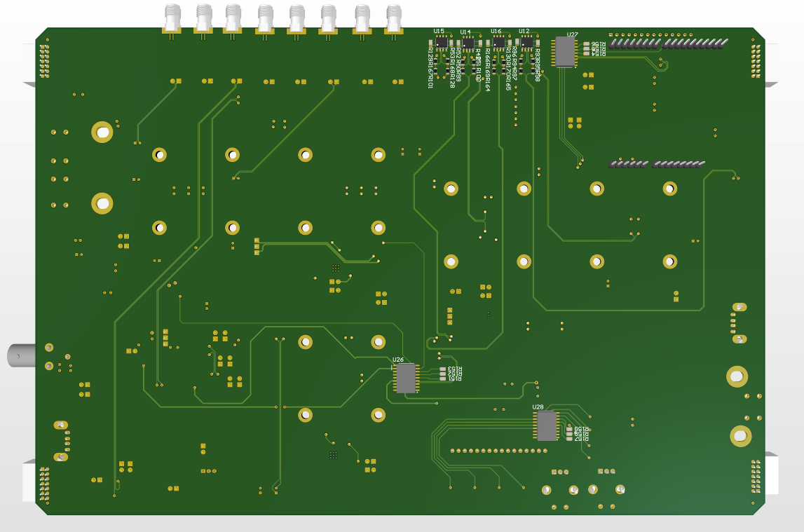Select the R152 resistor label
Image resolution: width=804 pixels, height=532 pixels.
coord(455,374)
